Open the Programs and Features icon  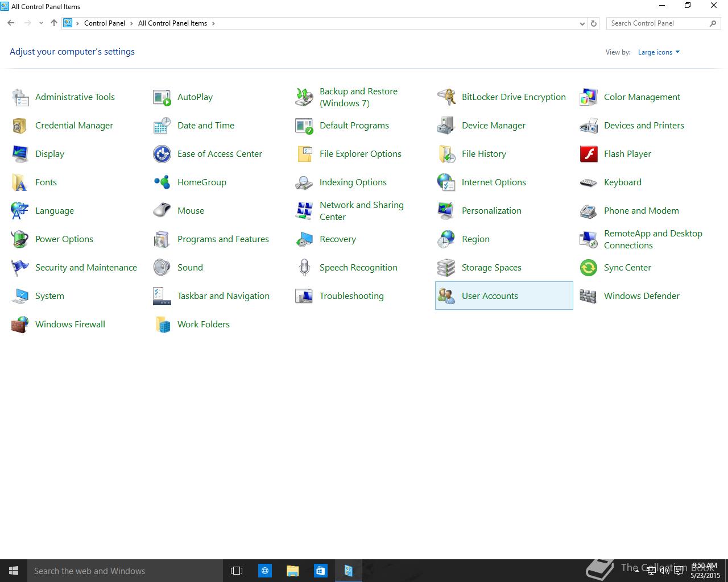click(x=162, y=239)
